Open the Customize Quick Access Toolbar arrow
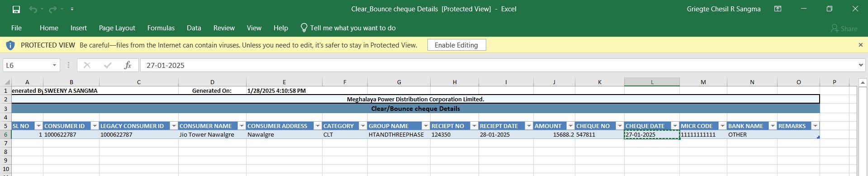This screenshot has height=176, width=868. point(72,9)
